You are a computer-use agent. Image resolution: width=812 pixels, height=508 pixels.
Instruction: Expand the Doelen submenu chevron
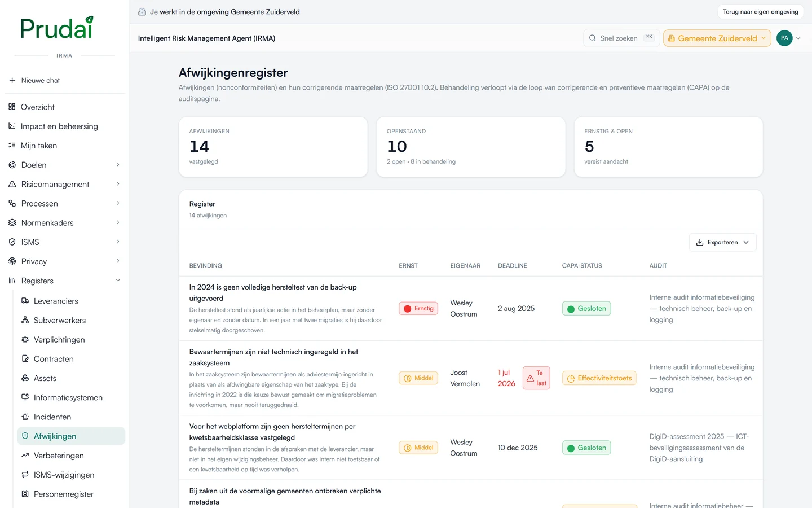point(118,164)
